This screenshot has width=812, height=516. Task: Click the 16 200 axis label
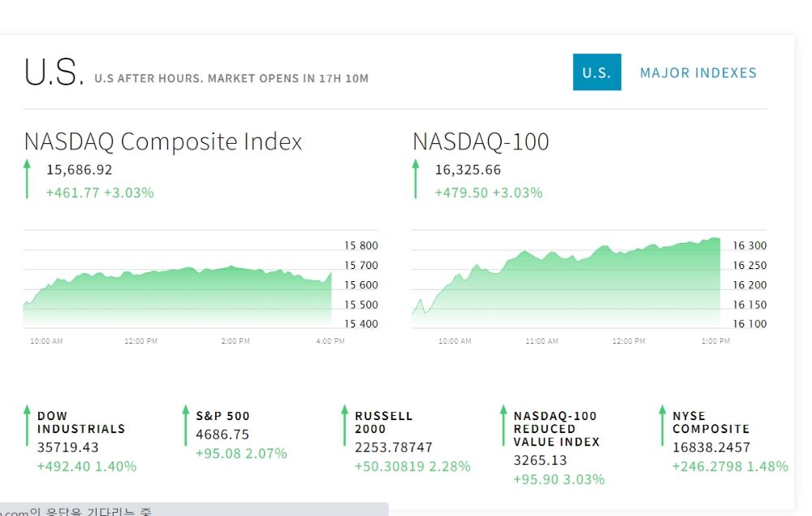(x=749, y=285)
